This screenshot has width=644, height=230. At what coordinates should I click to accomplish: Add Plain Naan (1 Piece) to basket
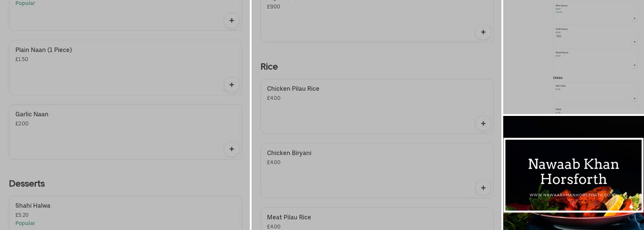click(231, 85)
